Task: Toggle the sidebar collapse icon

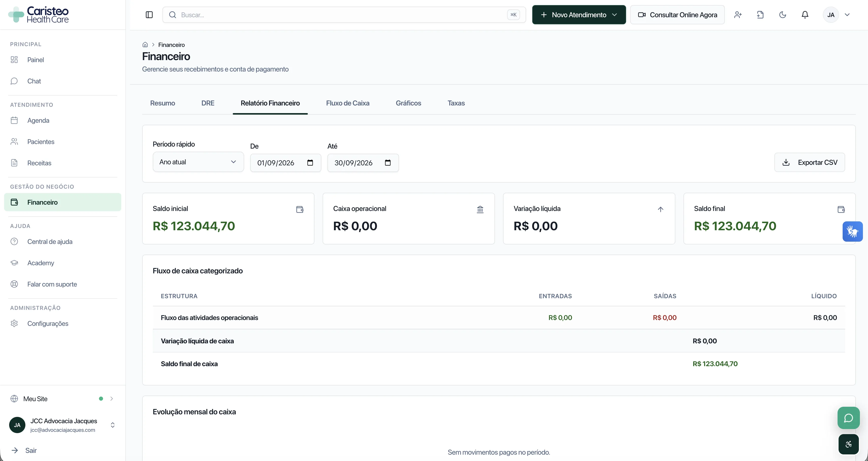Action: click(x=149, y=15)
